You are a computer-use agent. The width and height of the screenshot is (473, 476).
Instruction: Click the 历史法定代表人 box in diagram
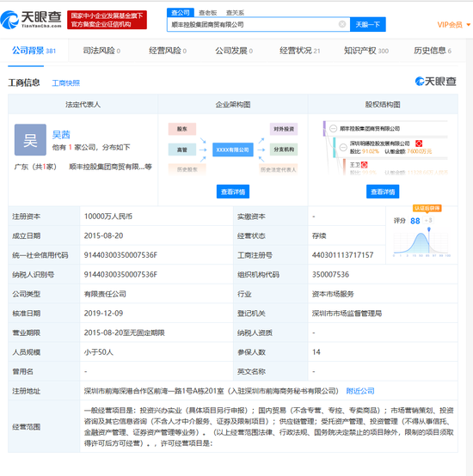coord(279,169)
